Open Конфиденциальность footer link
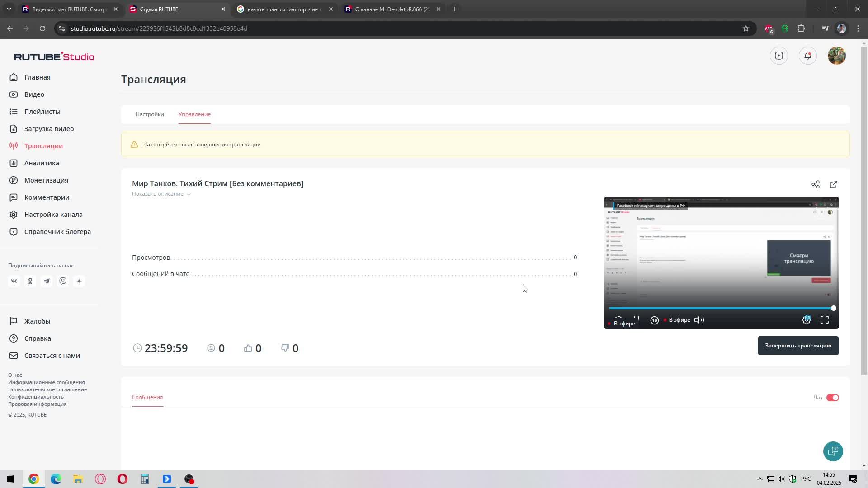The image size is (868, 488). click(36, 397)
